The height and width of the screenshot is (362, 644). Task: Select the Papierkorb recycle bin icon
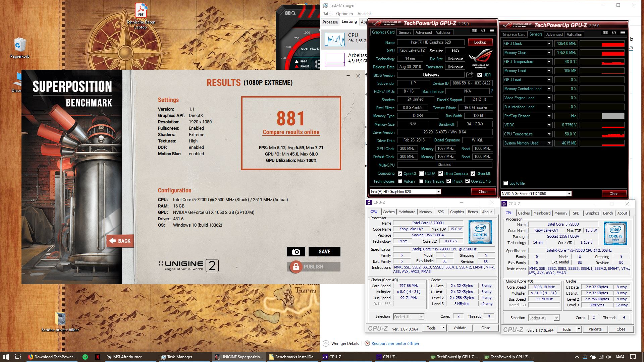pyautogui.click(x=20, y=48)
